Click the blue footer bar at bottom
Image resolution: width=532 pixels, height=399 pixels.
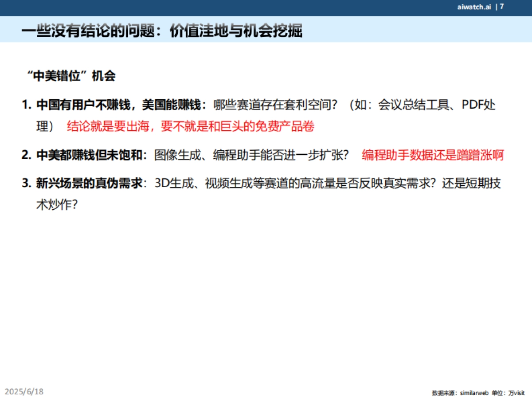(x=266, y=398)
